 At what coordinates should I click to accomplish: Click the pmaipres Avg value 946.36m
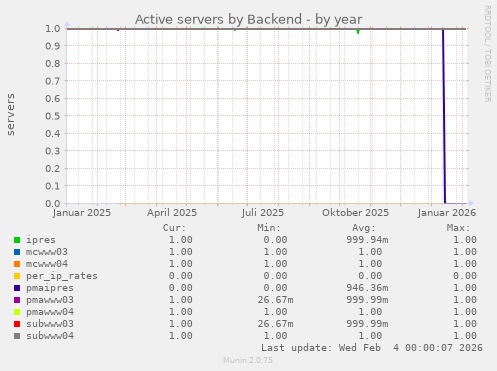[367, 288]
